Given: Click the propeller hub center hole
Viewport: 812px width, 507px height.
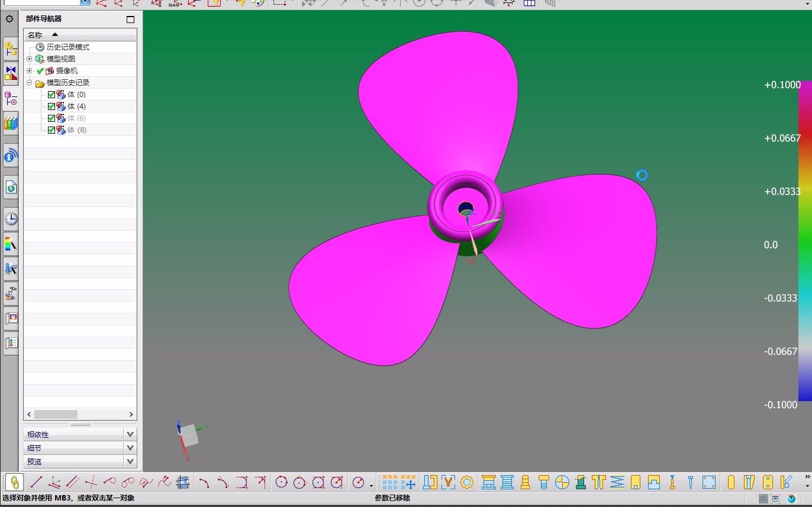Looking at the screenshot, I should [466, 209].
